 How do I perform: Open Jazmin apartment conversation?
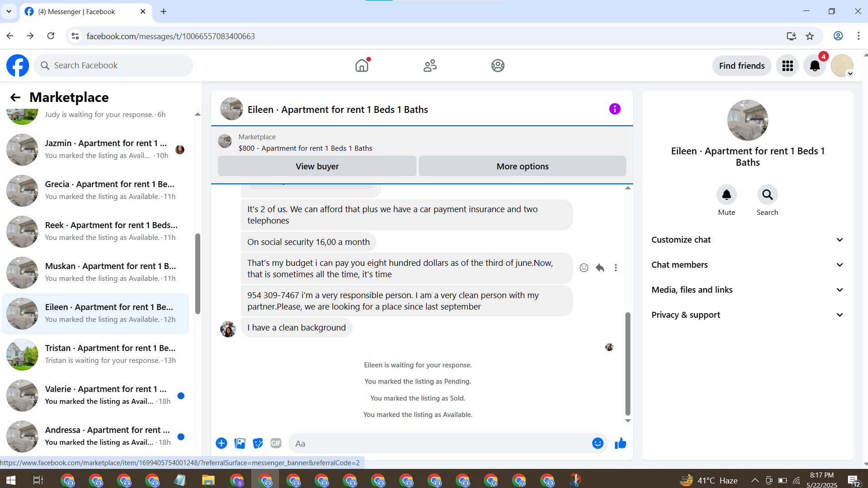[96, 149]
